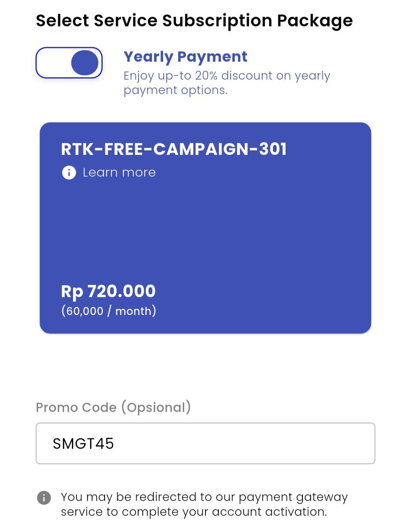Image resolution: width=411 pixels, height=532 pixels.
Task: Click the Yearly Payment heading
Action: pyautogui.click(x=185, y=57)
